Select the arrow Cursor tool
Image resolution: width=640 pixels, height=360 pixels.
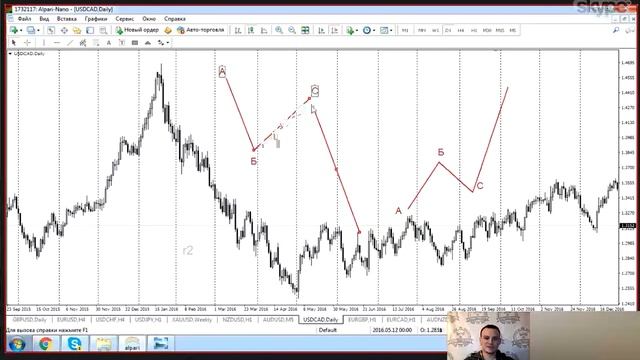tap(14, 42)
